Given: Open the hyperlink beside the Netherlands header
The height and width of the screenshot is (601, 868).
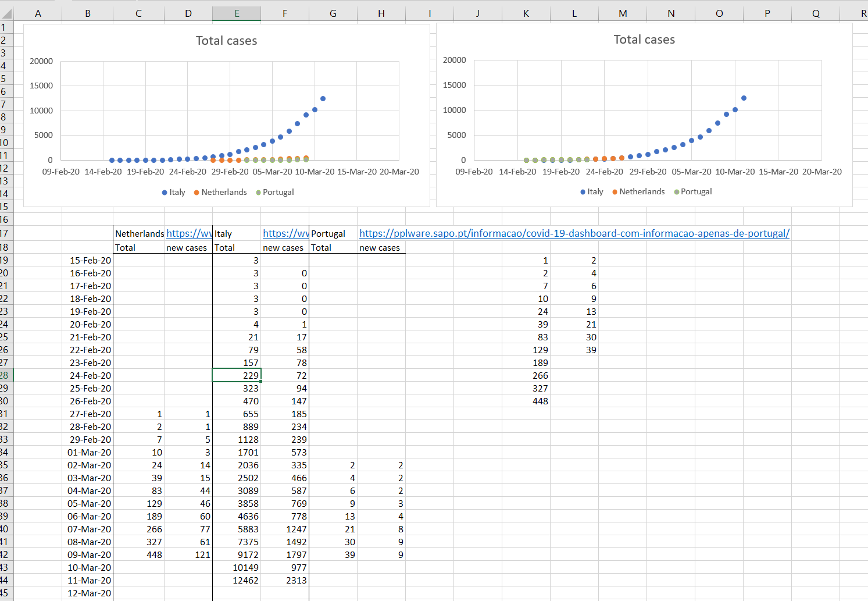Looking at the screenshot, I should (188, 234).
